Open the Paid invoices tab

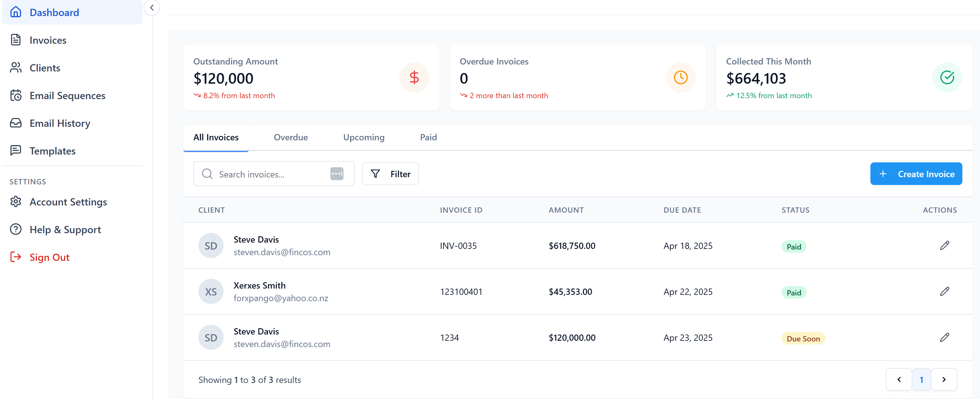click(428, 137)
